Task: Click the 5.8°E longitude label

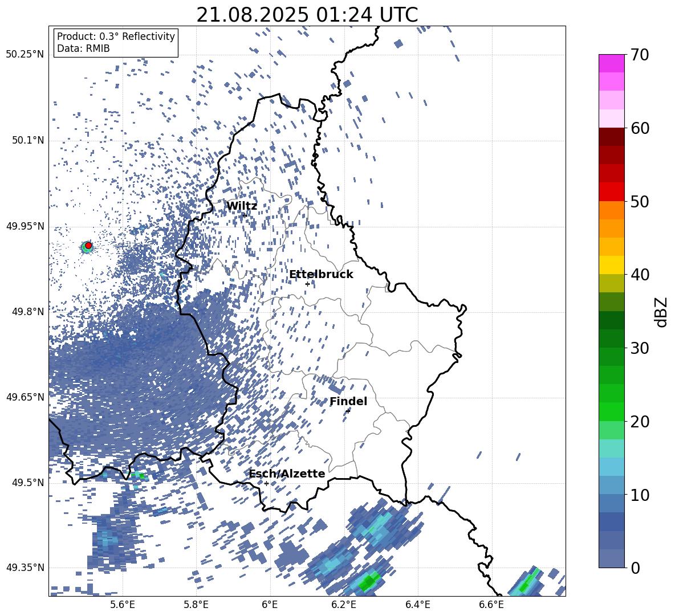Action: 196,605
